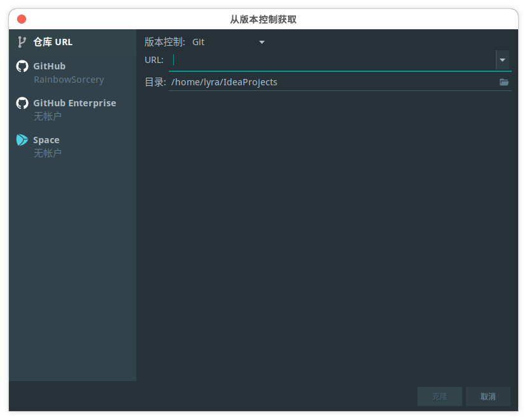
Task: Open the 版本控制 Git dropdown
Action: coord(228,42)
